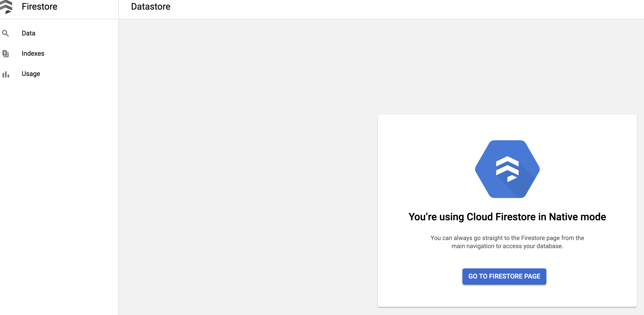Click the explanatory text about main navigation
This screenshot has width=644, height=315.
[x=507, y=241]
